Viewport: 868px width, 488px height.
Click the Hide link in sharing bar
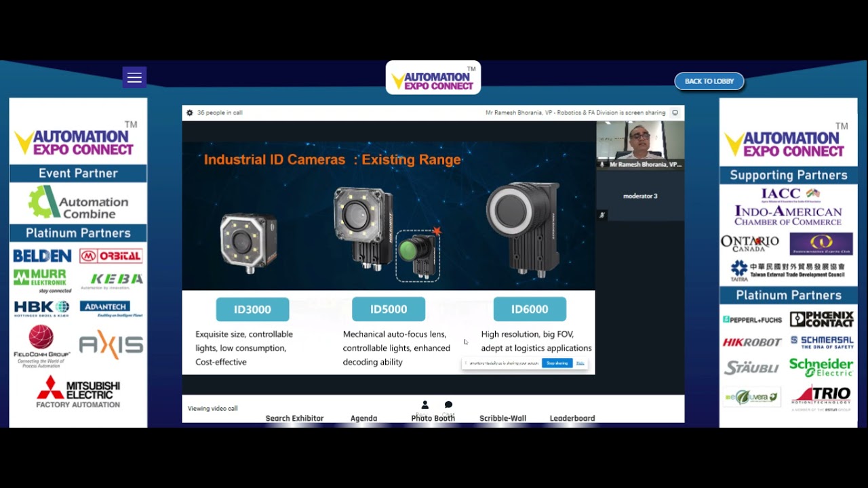pyautogui.click(x=580, y=363)
